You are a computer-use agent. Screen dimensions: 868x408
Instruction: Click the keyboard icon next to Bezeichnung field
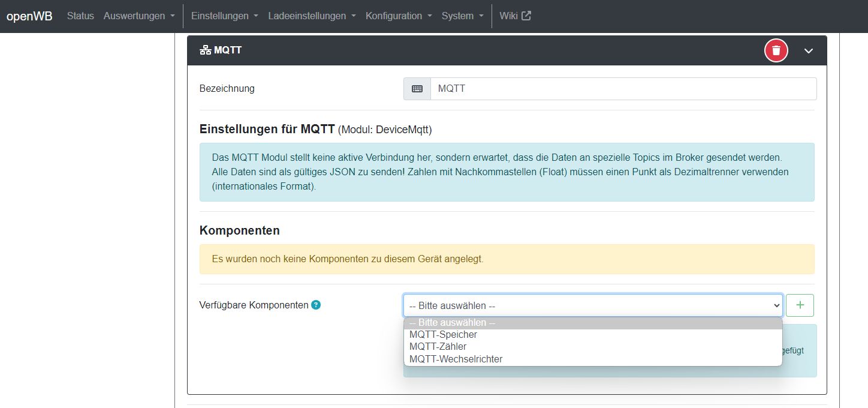tap(416, 88)
